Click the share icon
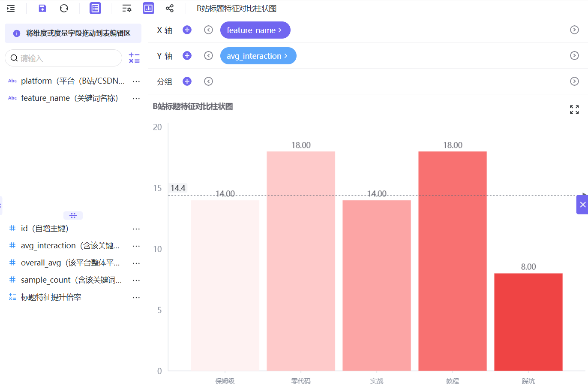588x389 pixels. [x=170, y=8]
